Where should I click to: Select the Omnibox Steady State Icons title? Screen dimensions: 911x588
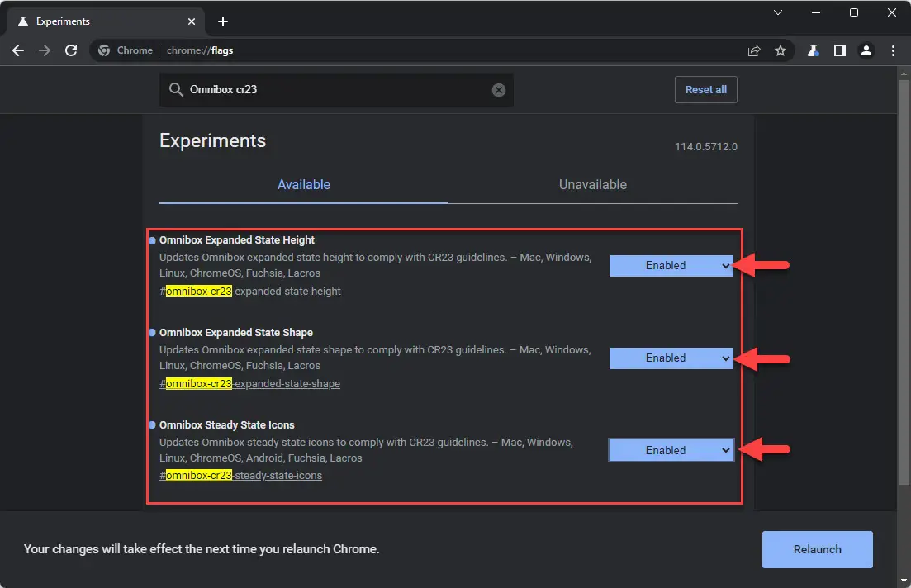coord(226,424)
